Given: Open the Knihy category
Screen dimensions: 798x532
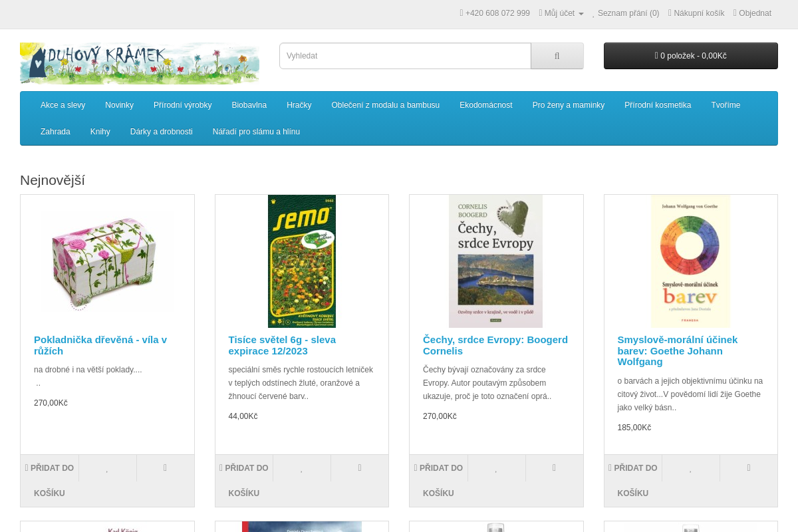Looking at the screenshot, I should pos(100,132).
